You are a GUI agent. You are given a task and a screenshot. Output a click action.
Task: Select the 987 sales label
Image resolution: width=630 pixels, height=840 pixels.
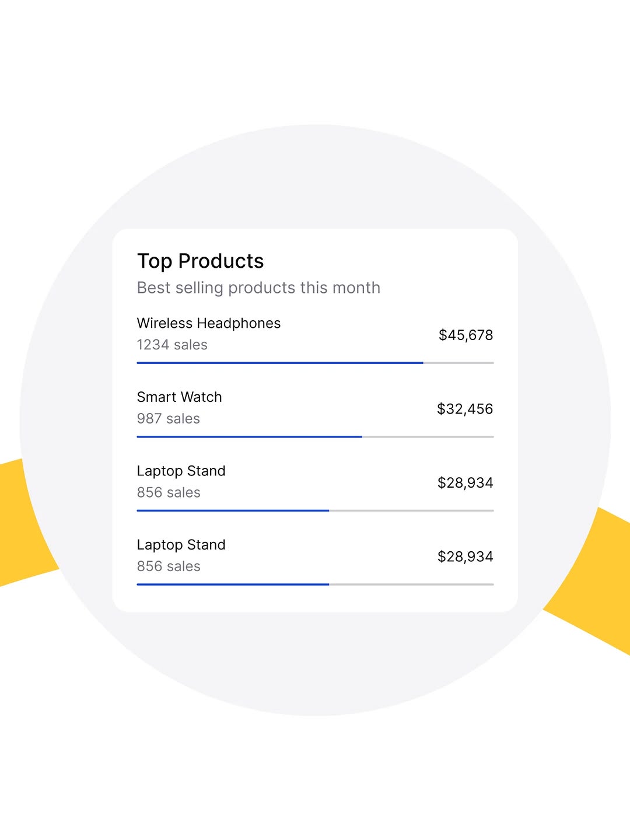point(167,418)
